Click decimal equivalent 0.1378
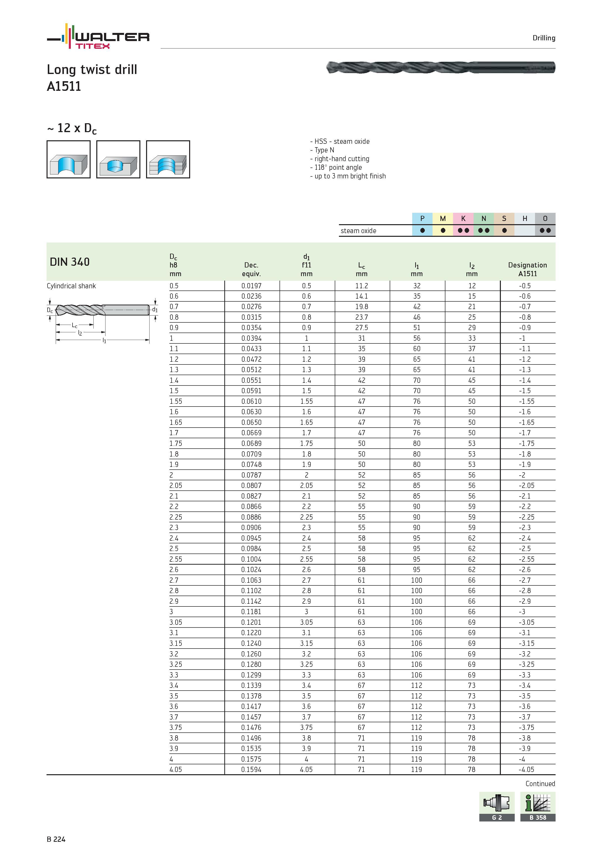 [x=251, y=696]
